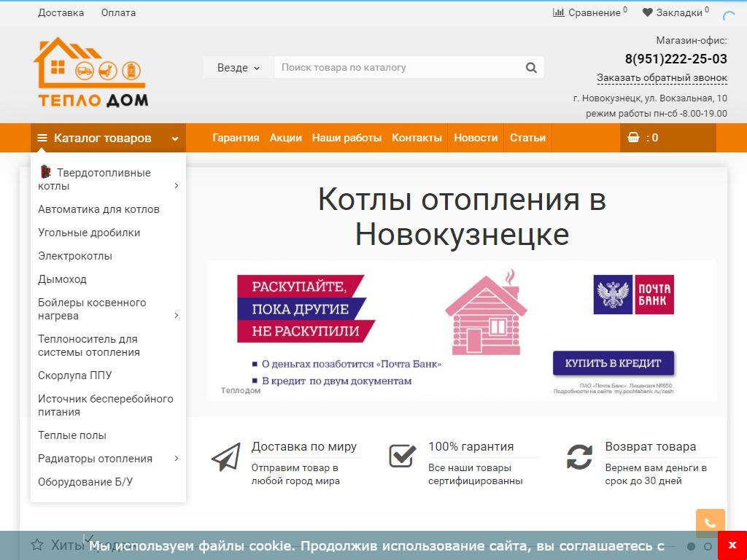Viewport: 747px width, 560px height.
Task: Open the Наши работы menu item
Action: point(347,138)
